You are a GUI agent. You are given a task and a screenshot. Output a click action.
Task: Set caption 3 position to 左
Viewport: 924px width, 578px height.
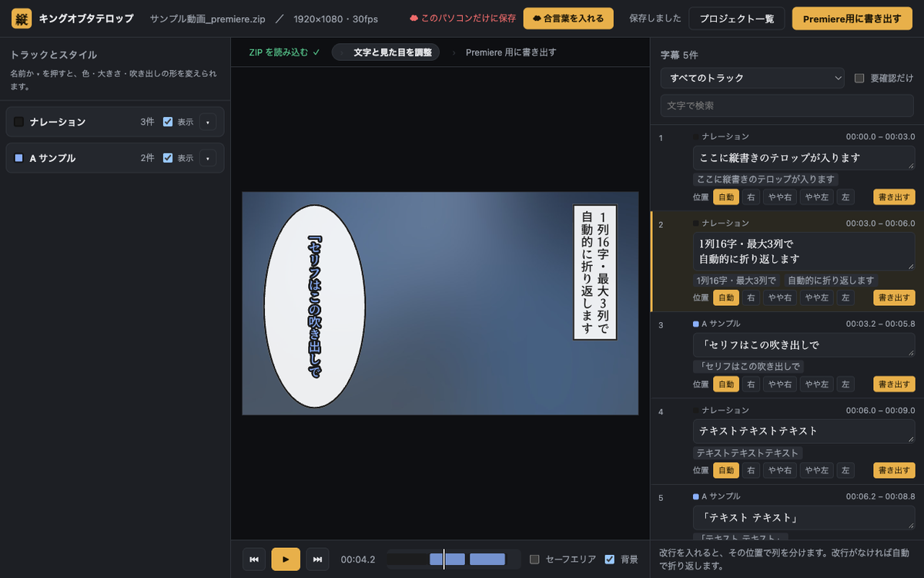845,384
